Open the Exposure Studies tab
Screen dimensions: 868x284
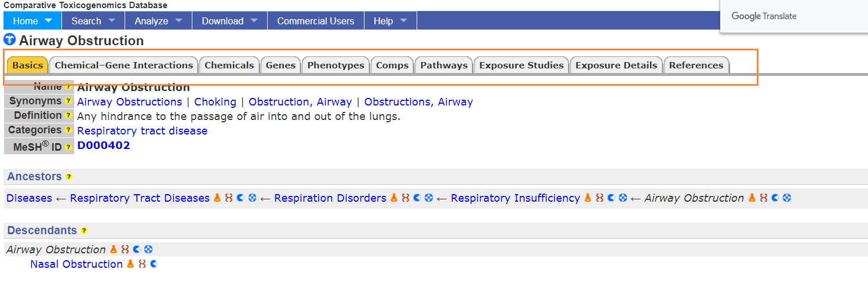click(x=521, y=65)
